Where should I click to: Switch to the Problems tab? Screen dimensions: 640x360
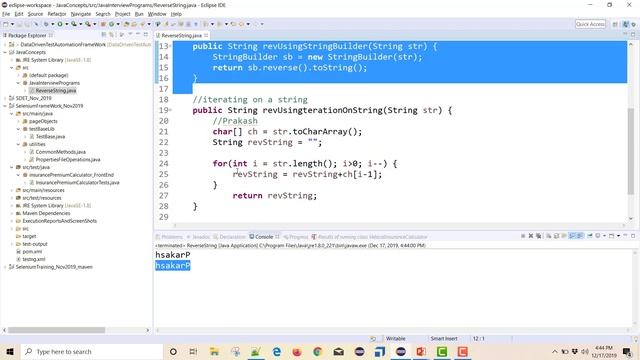pos(169,237)
